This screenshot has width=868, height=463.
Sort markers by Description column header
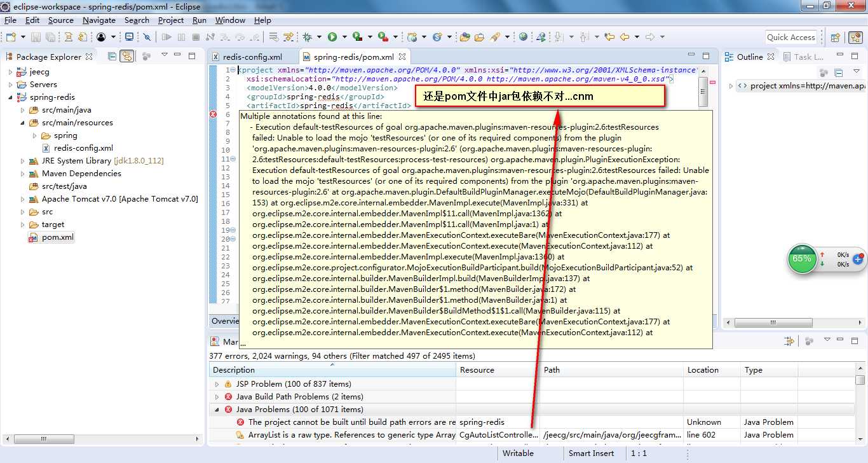tap(332, 370)
